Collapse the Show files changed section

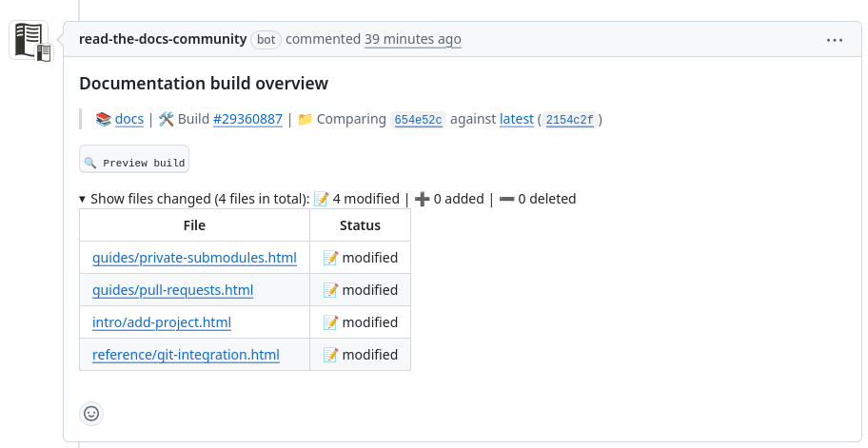83,200
